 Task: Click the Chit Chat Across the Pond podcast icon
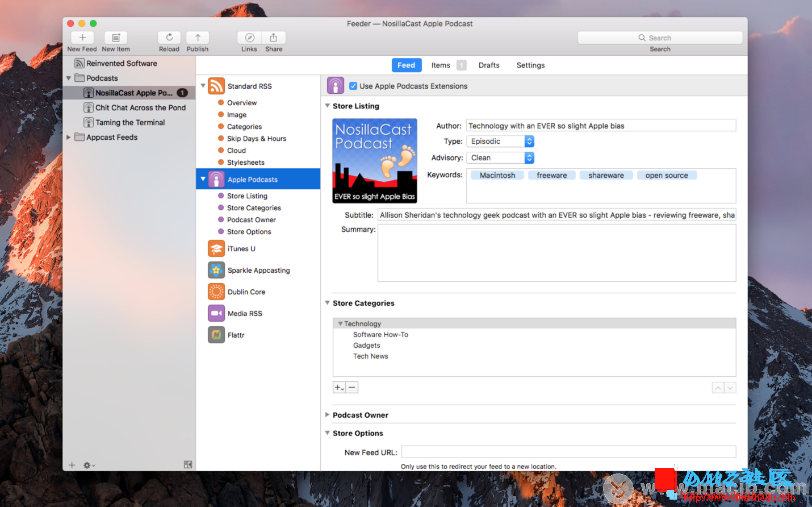89,107
